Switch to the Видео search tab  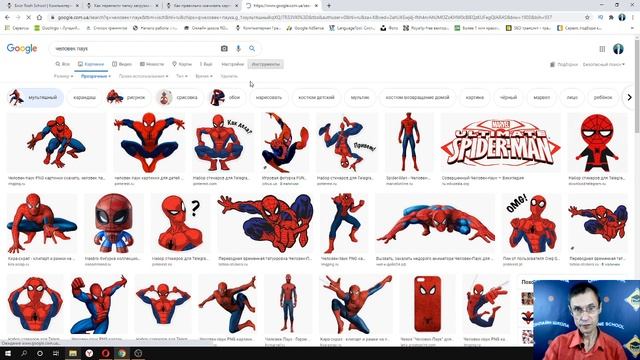(x=122, y=64)
